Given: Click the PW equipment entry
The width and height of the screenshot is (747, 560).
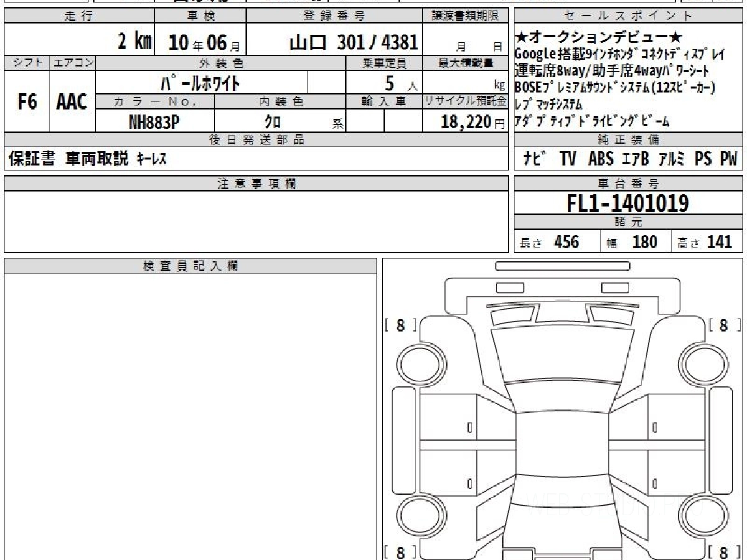Looking at the screenshot, I should click(x=728, y=159).
